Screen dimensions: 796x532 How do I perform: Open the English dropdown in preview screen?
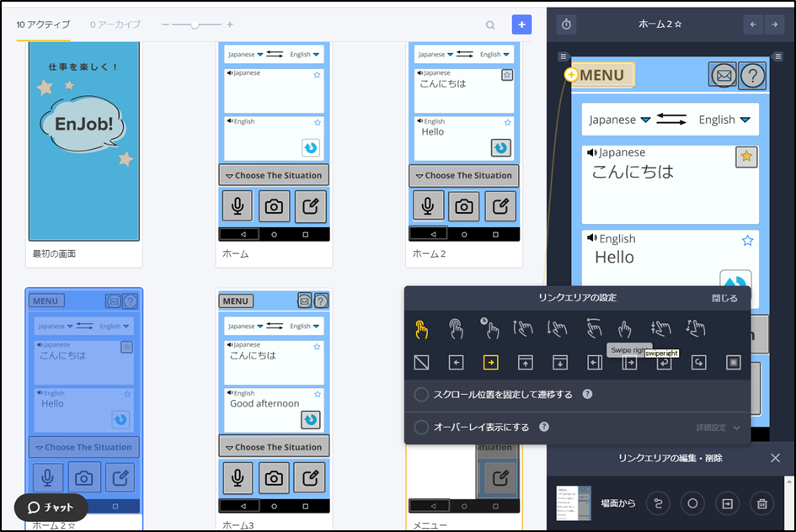724,120
